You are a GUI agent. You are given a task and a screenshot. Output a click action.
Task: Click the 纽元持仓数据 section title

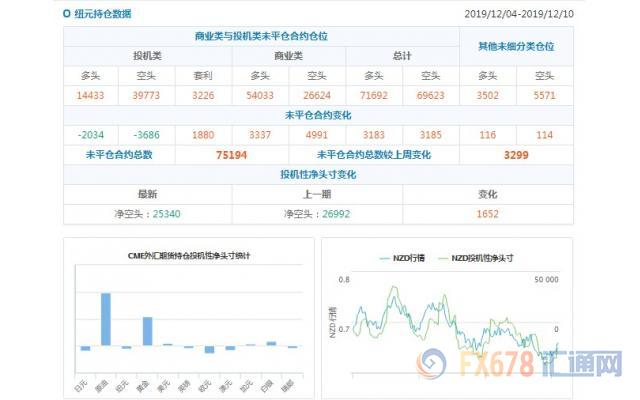click(x=103, y=14)
